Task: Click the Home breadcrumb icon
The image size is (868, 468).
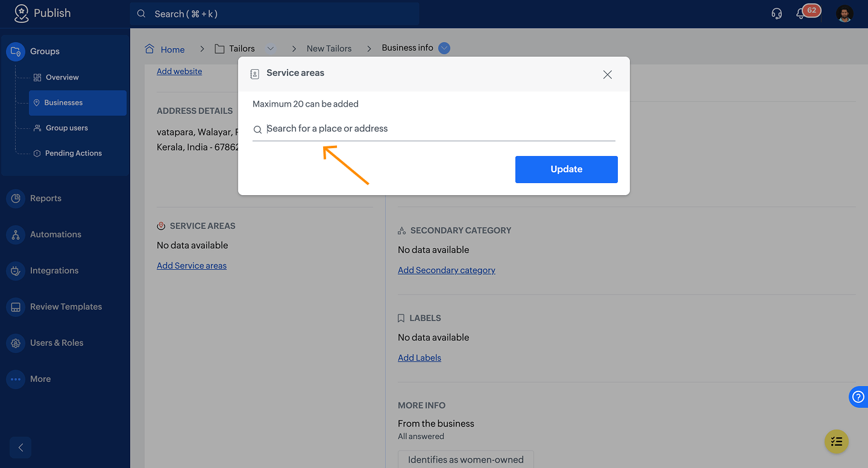Action: click(x=149, y=49)
